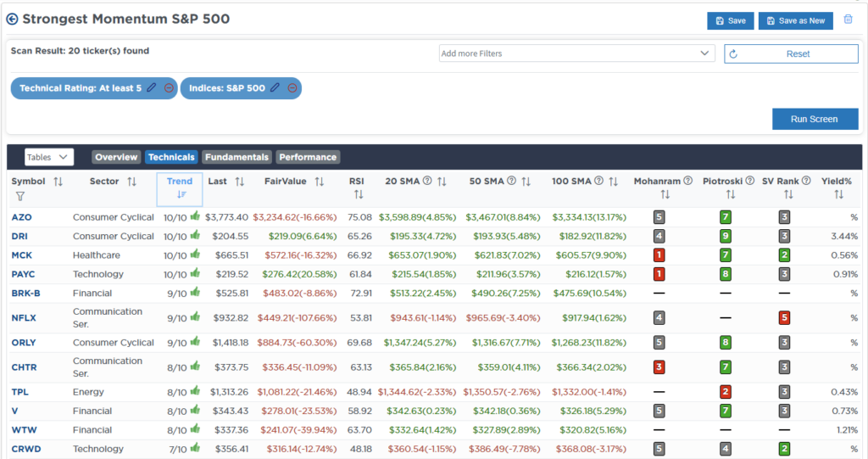Delete the screen with the trash icon
The width and height of the screenshot is (868, 459).
pos(848,20)
